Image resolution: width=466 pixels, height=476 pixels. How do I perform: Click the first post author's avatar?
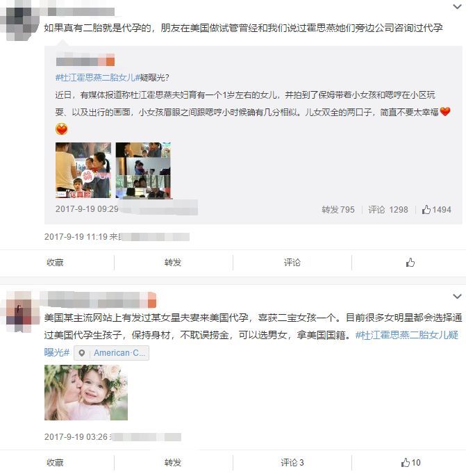(20, 21)
